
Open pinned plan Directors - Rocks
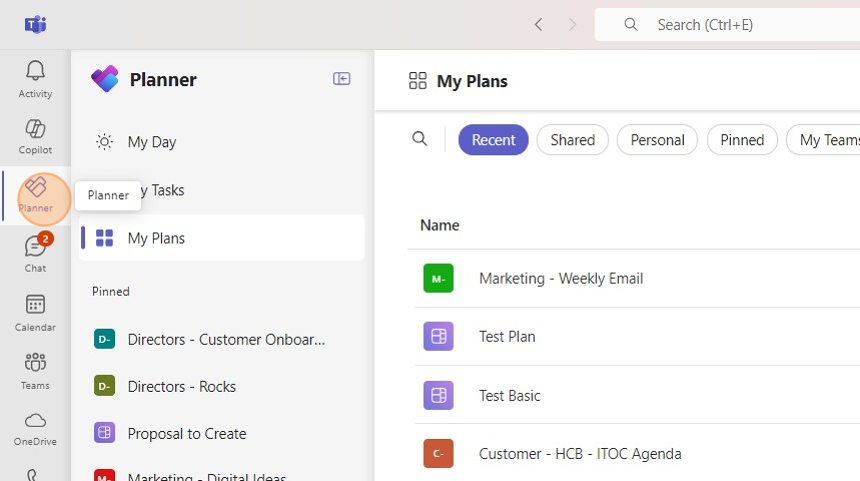182,386
